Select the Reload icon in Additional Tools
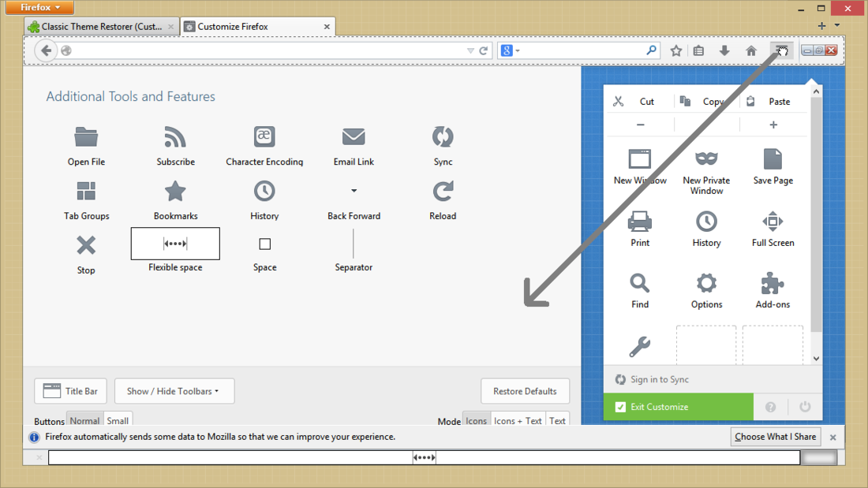Image resolution: width=868 pixels, height=488 pixels. point(443,192)
